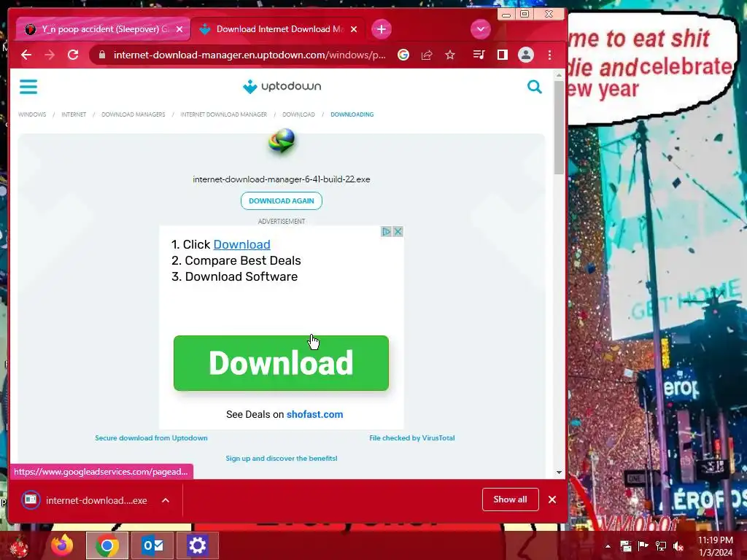Viewport: 747px width, 560px height.
Task: Close the downloads bar
Action: coord(551,499)
